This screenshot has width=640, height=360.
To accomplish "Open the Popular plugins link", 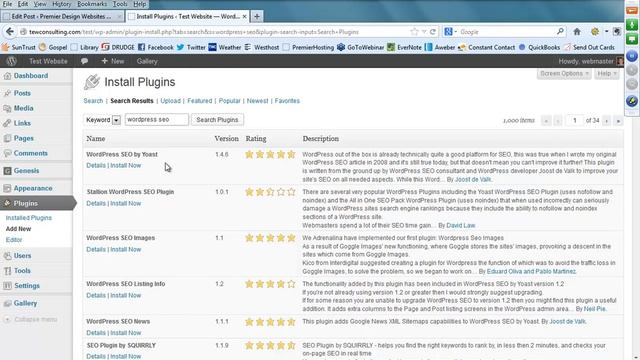I will tap(229, 101).
